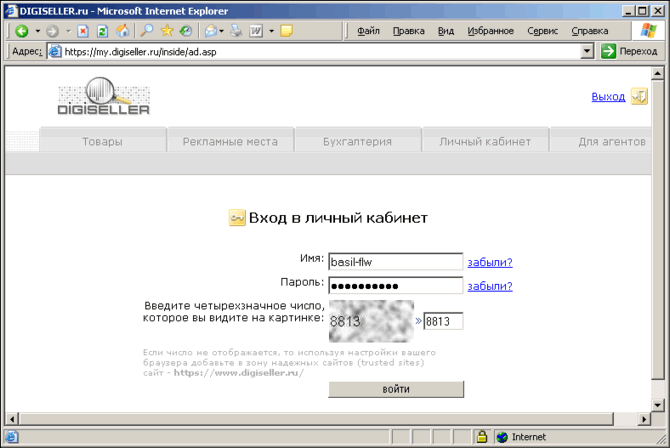The height and width of the screenshot is (448, 670).
Task: Open the Избранное menu
Action: point(490,31)
